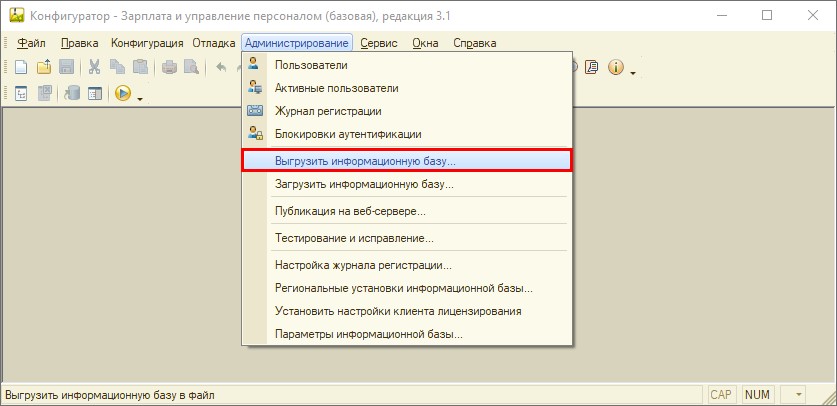Open the Справка menu

[475, 43]
